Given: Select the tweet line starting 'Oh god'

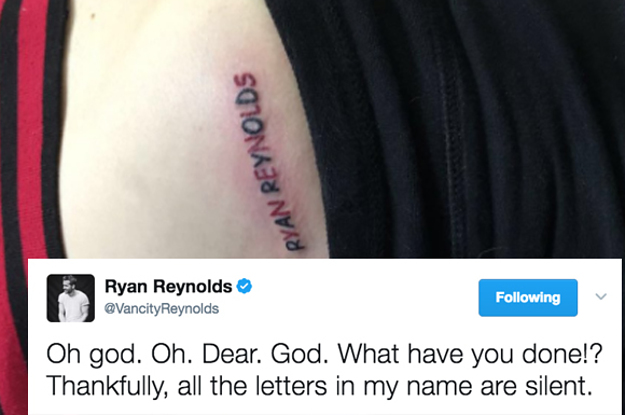Looking at the screenshot, I should (x=324, y=354).
